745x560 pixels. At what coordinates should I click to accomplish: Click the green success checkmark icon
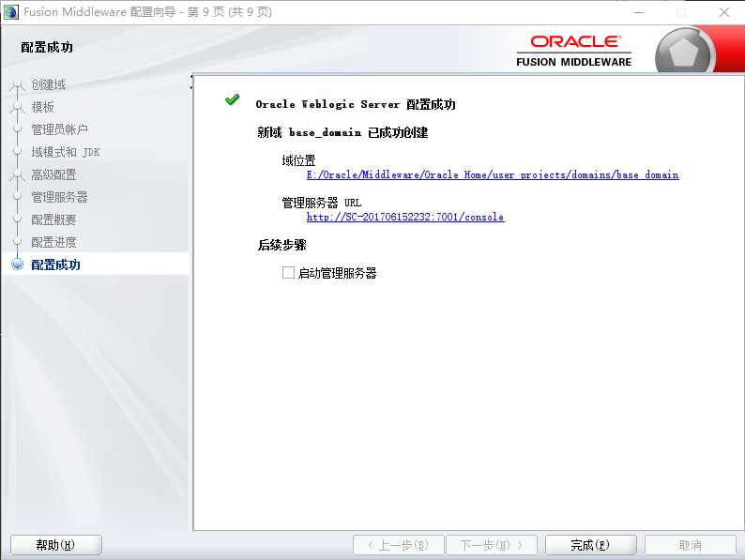tap(233, 99)
